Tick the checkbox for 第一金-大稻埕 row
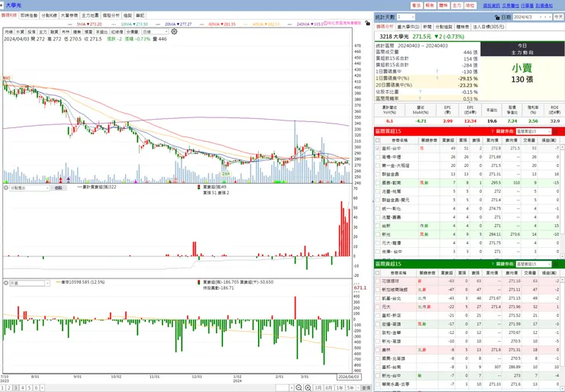Viewport: 565px width, 392px height. tap(377, 165)
